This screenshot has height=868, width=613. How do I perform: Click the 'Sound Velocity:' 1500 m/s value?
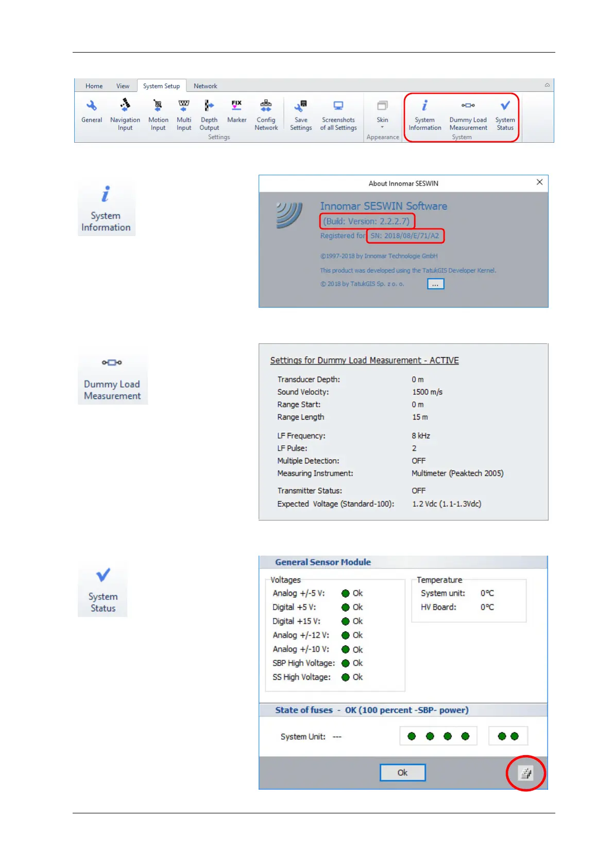pyautogui.click(x=427, y=392)
